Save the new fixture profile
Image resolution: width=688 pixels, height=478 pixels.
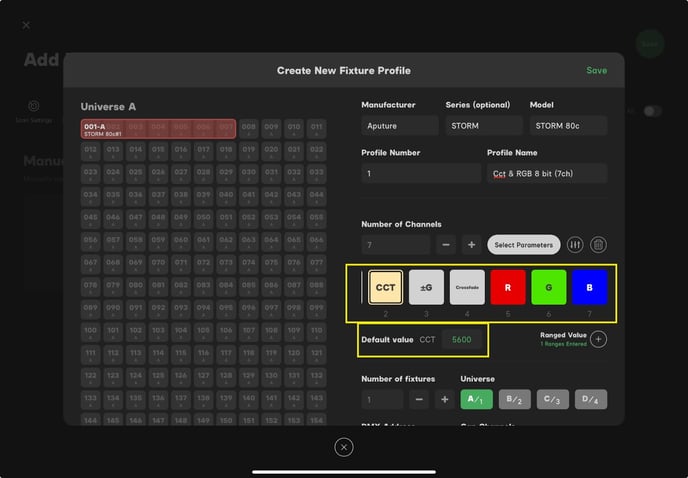pos(596,71)
